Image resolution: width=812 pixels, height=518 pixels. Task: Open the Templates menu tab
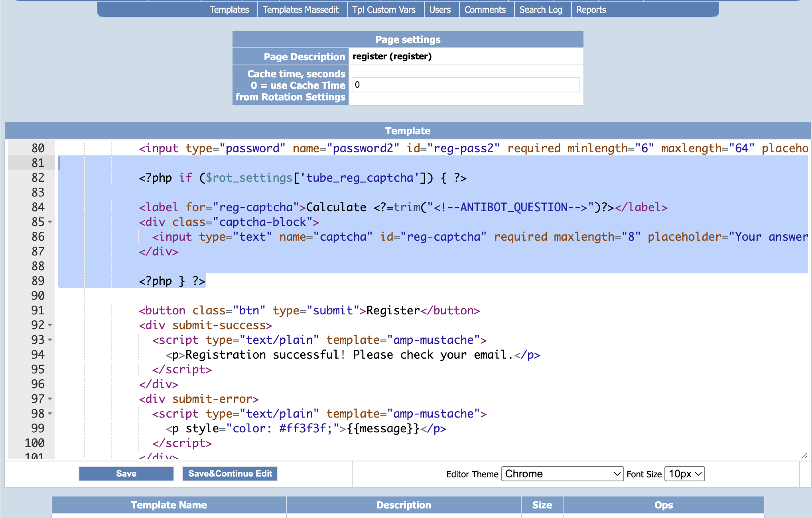229,10
